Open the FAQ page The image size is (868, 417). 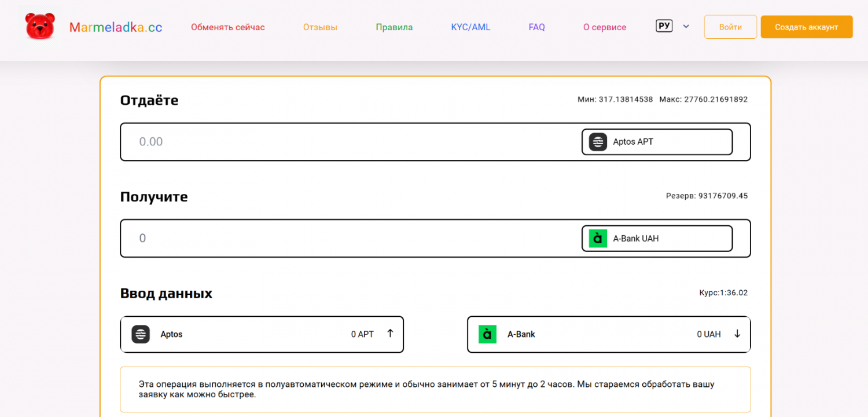[537, 27]
